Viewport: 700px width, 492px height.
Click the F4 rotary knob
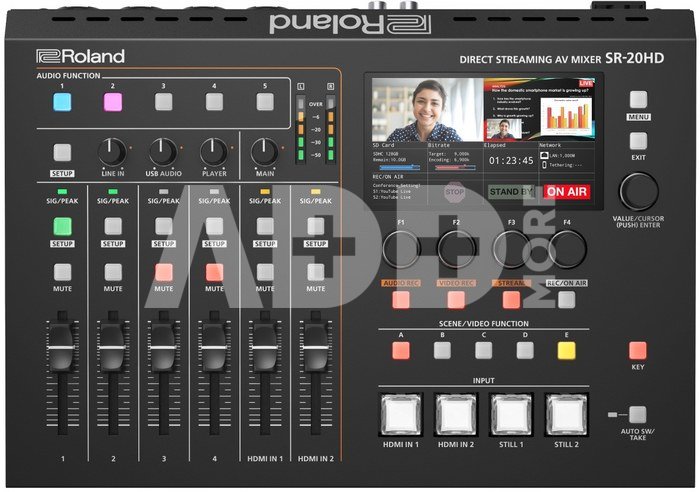(567, 249)
